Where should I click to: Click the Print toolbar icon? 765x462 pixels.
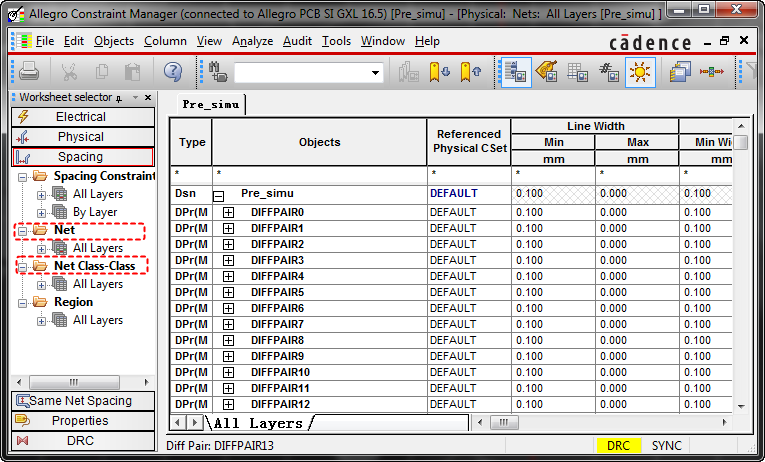tap(29, 72)
